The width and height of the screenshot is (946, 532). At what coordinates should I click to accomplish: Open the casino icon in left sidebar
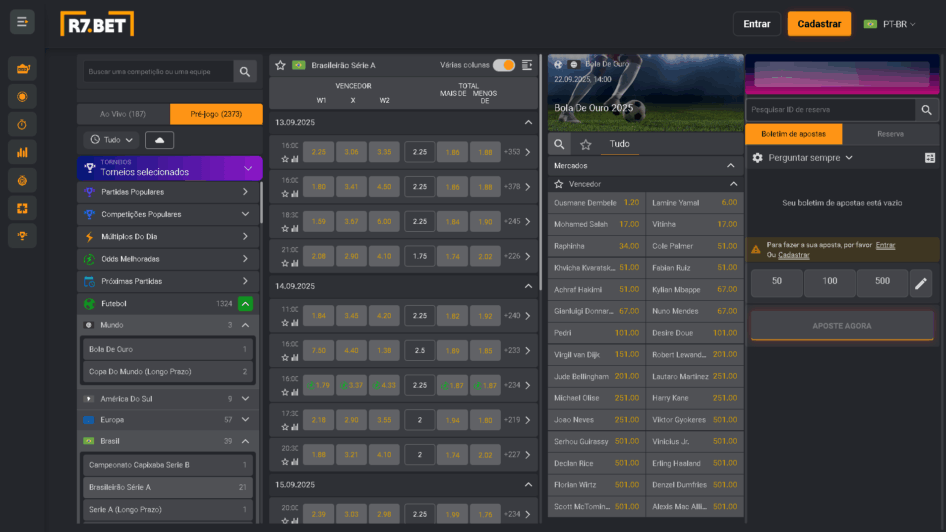coord(22,69)
